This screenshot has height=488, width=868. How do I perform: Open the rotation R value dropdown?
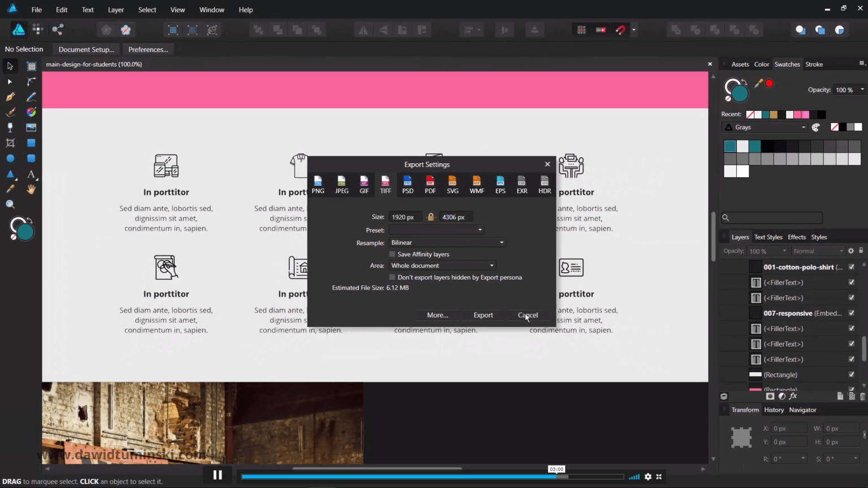point(803,459)
